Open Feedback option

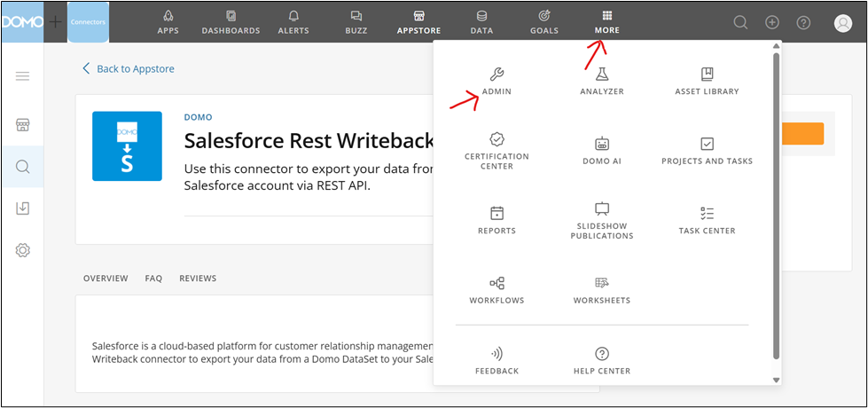point(497,361)
